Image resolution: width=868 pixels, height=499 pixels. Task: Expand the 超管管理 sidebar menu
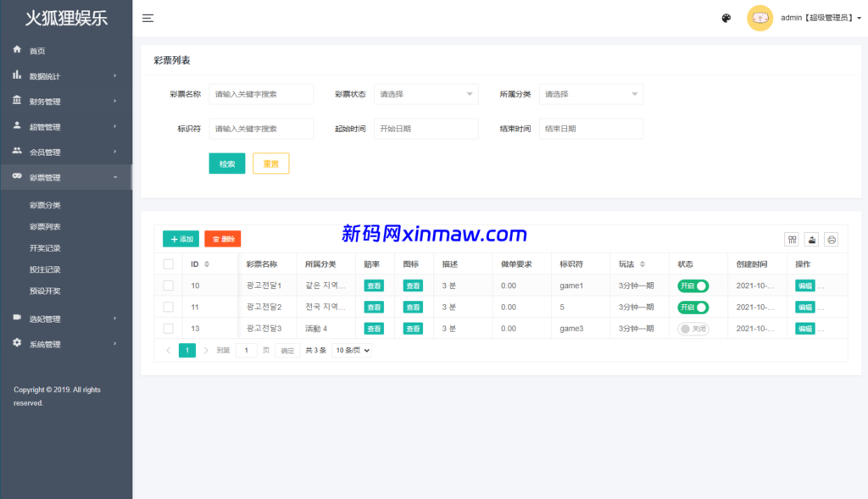point(66,127)
